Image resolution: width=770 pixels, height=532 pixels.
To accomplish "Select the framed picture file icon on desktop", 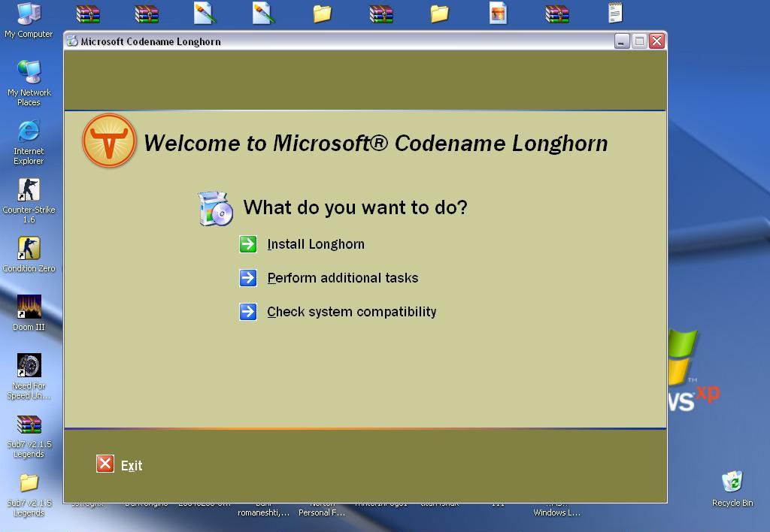I will coord(498,13).
